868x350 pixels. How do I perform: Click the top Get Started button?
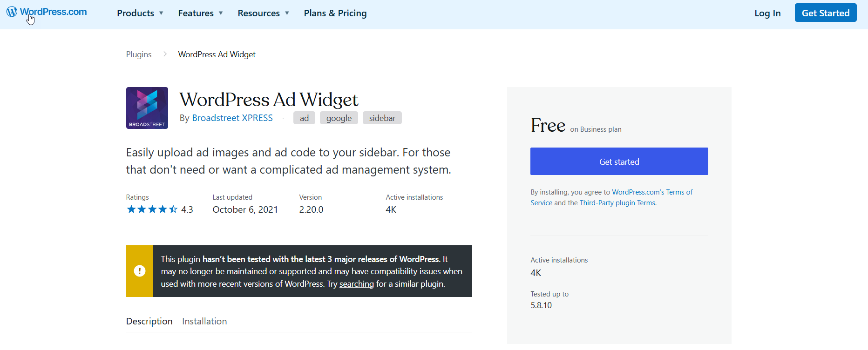826,13
